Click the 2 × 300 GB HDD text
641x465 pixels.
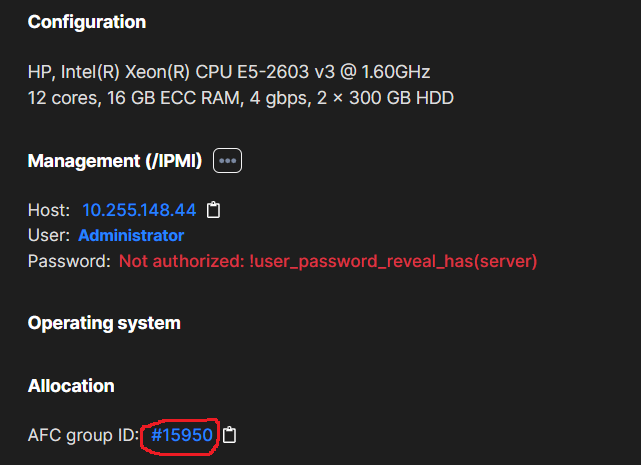(x=385, y=98)
